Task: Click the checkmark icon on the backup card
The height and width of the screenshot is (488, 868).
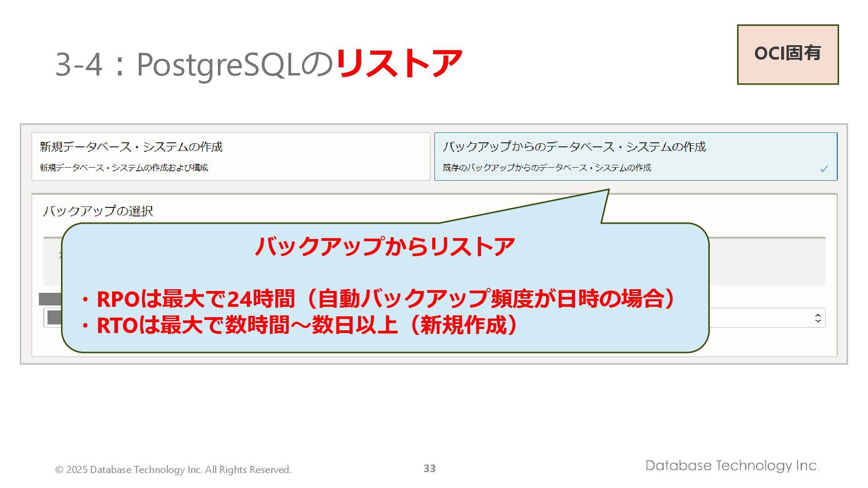Action: tap(824, 169)
